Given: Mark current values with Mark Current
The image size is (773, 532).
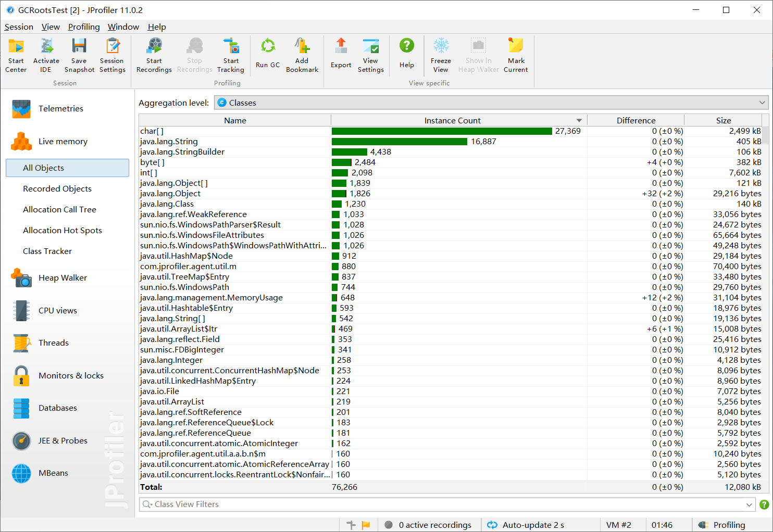Looking at the screenshot, I should [516, 55].
